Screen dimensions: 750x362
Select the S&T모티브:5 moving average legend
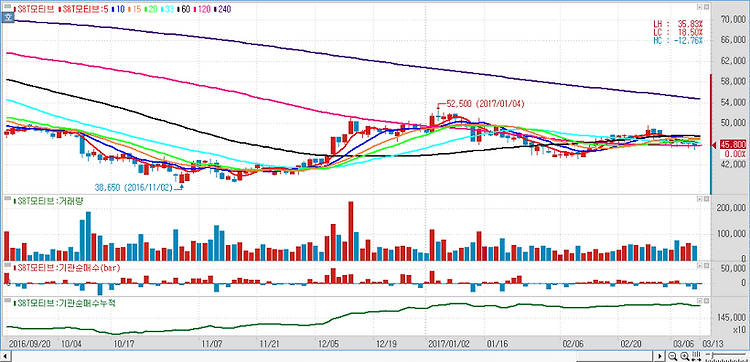tap(84, 9)
